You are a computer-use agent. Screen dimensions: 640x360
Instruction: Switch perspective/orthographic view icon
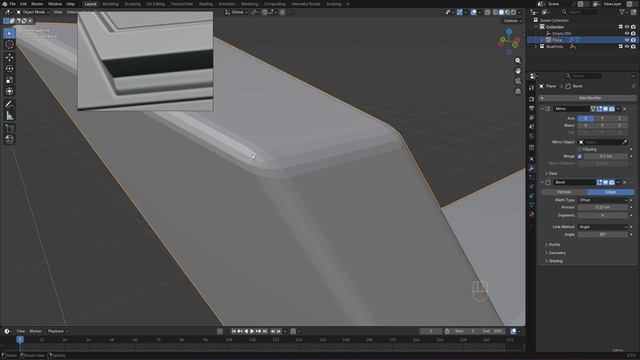(x=518, y=91)
